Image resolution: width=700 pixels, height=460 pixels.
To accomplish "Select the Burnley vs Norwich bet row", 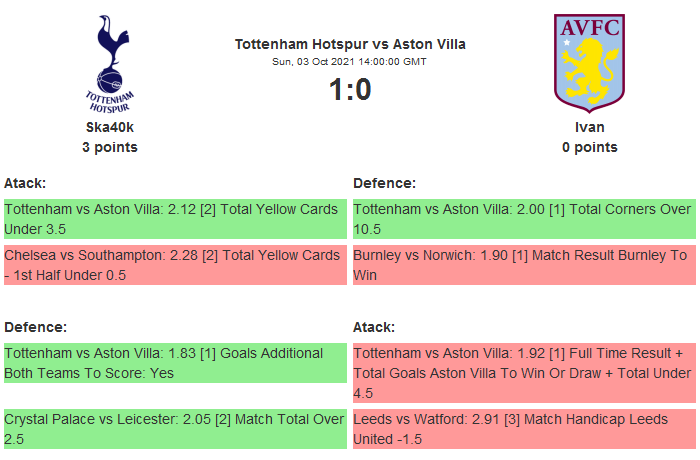I will [524, 265].
